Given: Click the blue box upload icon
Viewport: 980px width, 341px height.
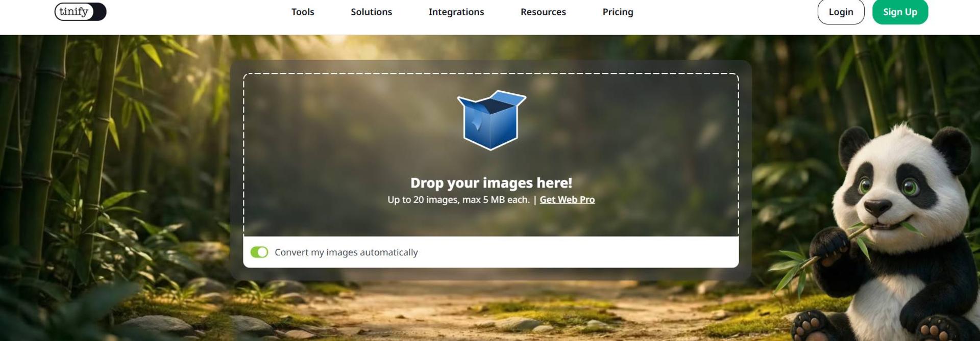Looking at the screenshot, I should pyautogui.click(x=491, y=120).
